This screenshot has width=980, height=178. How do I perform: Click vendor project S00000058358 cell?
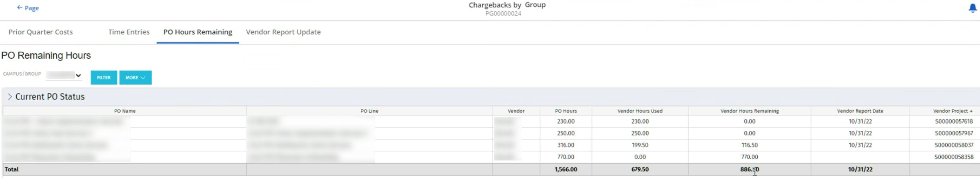(x=954, y=157)
